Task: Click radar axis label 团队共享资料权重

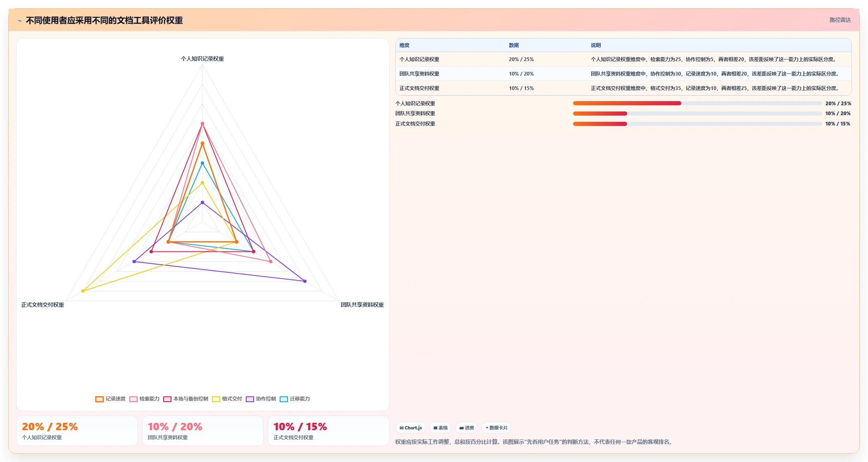Action: 362,305
